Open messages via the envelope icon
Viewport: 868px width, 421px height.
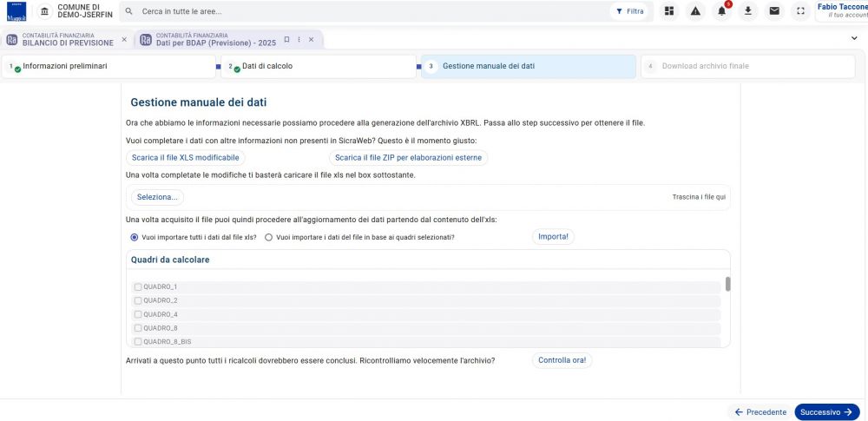[774, 11]
